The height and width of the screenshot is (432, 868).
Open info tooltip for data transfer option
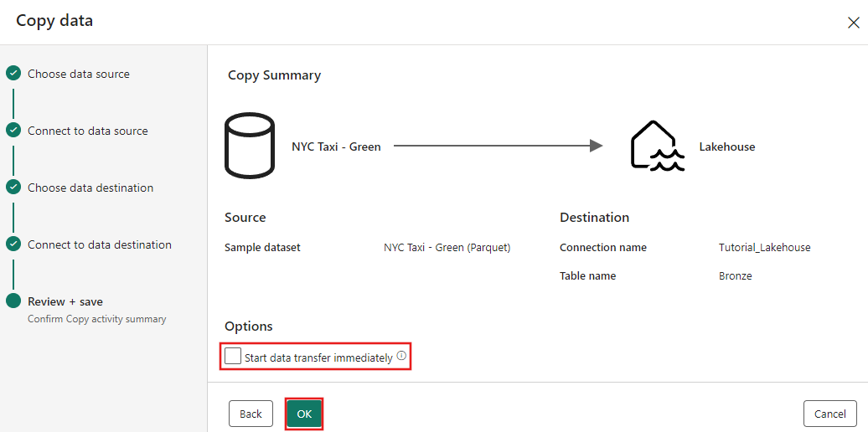coord(401,356)
